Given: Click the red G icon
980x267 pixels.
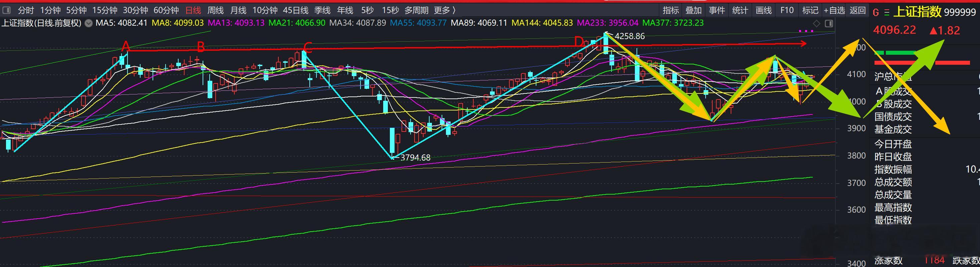Looking at the screenshot, I should pyautogui.click(x=876, y=13).
